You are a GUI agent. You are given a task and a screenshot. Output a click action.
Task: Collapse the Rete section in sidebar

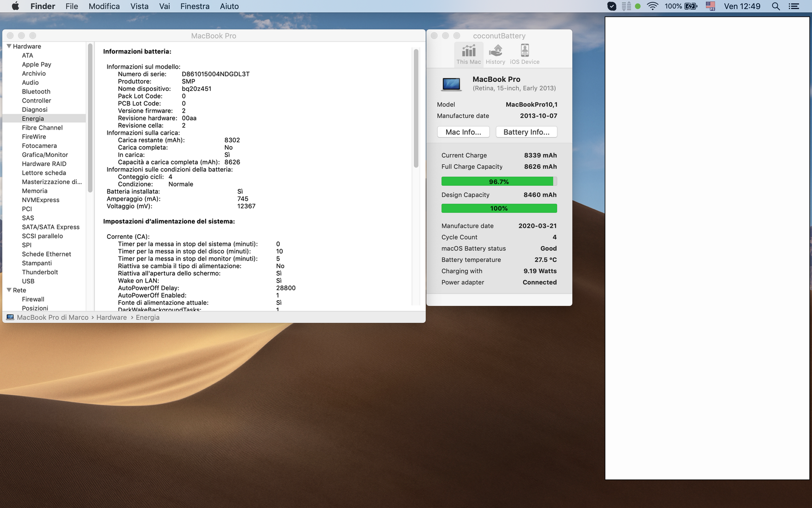pos(9,290)
